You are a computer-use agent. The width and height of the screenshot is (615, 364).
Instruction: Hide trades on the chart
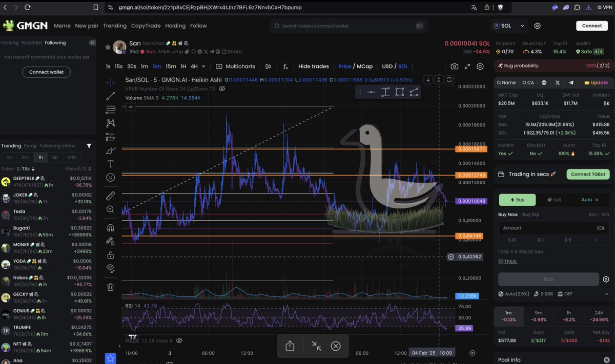pos(313,67)
